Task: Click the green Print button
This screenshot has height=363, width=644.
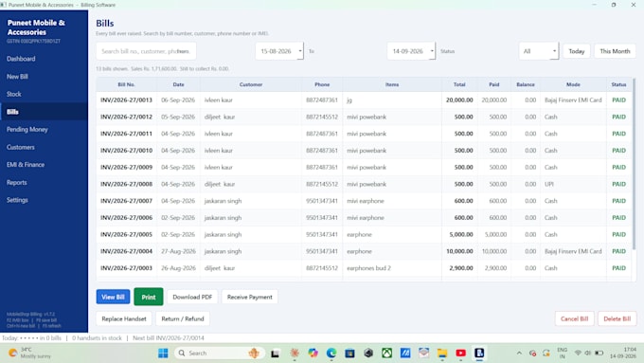Action: 149,297
